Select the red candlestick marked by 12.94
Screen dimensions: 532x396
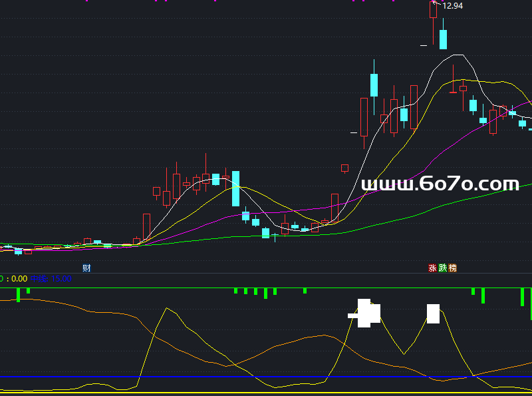pos(433,23)
